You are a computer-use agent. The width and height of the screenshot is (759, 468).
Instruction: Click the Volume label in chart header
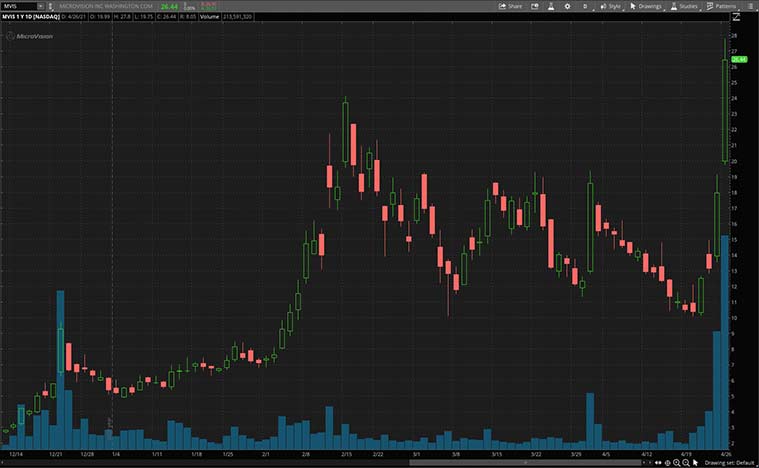210,17
